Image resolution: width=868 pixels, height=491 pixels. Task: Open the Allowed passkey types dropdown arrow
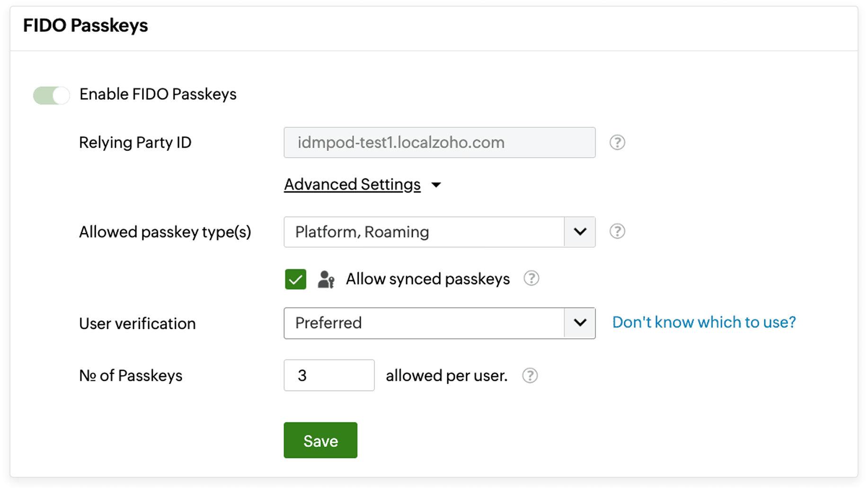click(580, 232)
